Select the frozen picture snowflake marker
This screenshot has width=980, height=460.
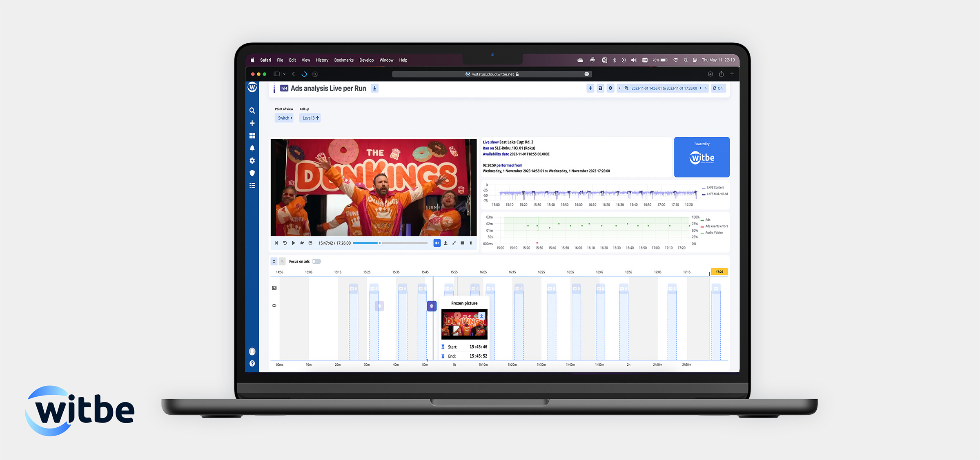(x=432, y=306)
